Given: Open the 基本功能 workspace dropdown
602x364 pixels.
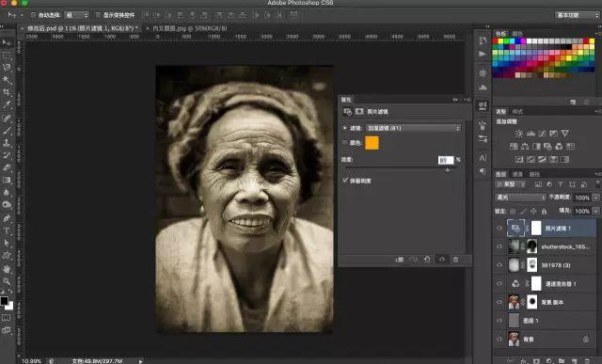Looking at the screenshot, I should tap(577, 15).
